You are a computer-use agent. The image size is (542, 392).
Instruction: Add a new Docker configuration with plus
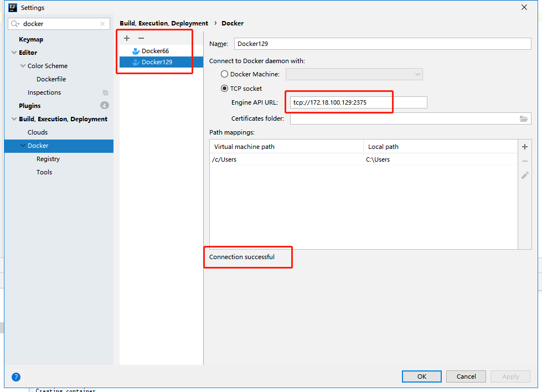127,38
